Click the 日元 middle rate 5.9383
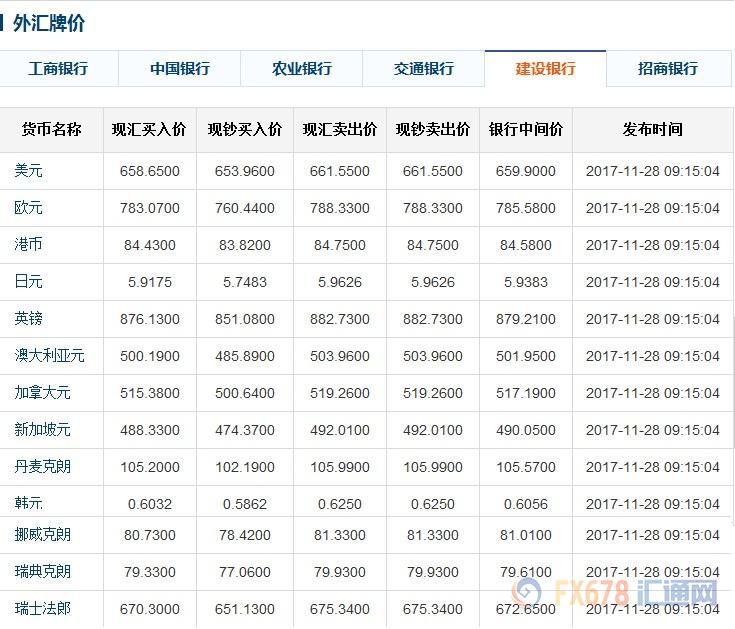The height and width of the screenshot is (629, 735). [525, 282]
